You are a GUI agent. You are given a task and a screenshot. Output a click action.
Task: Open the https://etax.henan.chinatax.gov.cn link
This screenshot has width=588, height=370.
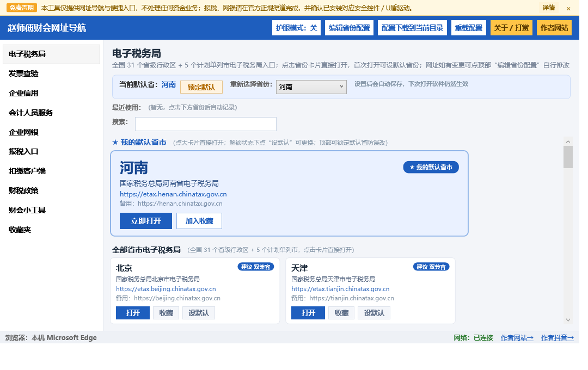coord(173,194)
